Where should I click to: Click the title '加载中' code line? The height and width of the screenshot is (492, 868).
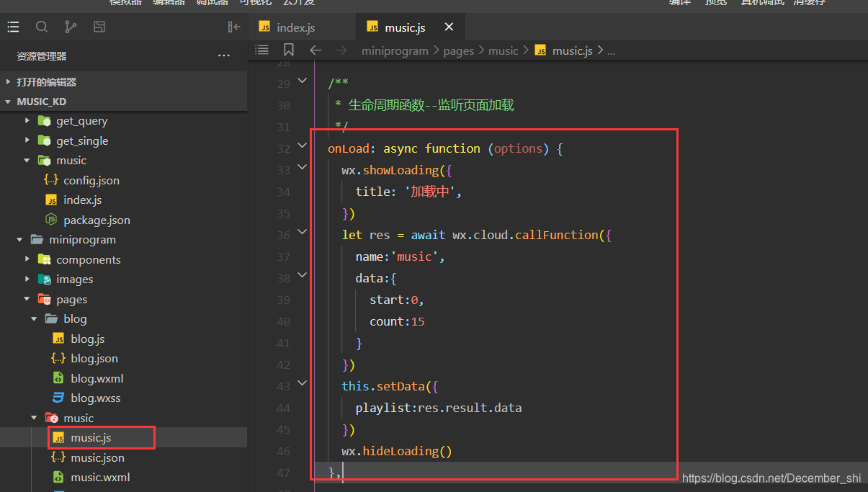pyautogui.click(x=408, y=192)
